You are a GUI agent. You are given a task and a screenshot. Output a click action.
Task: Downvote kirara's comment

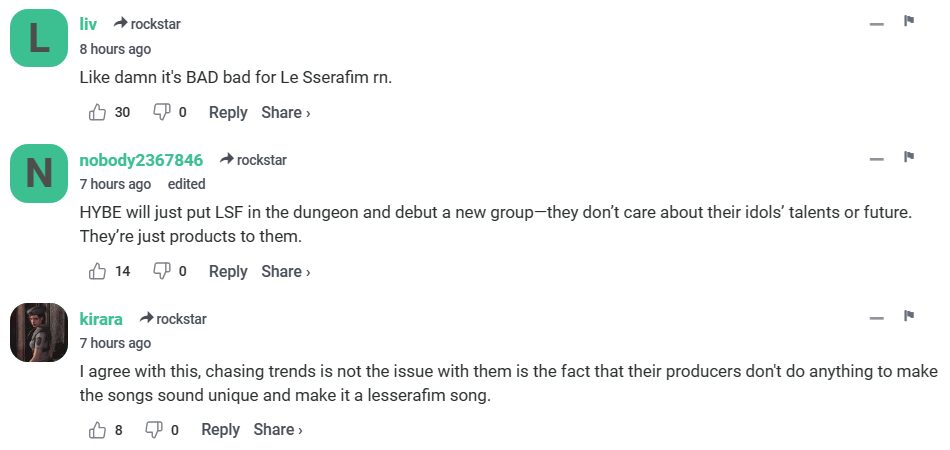click(154, 430)
